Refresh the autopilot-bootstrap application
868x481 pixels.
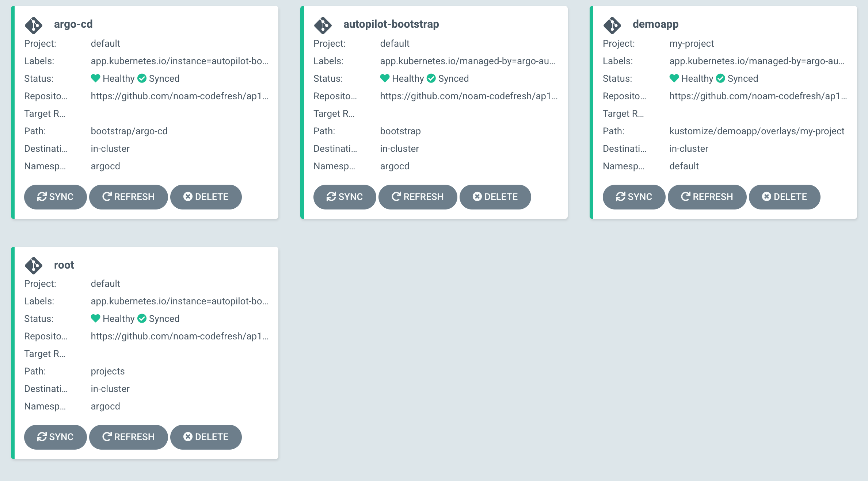(418, 197)
